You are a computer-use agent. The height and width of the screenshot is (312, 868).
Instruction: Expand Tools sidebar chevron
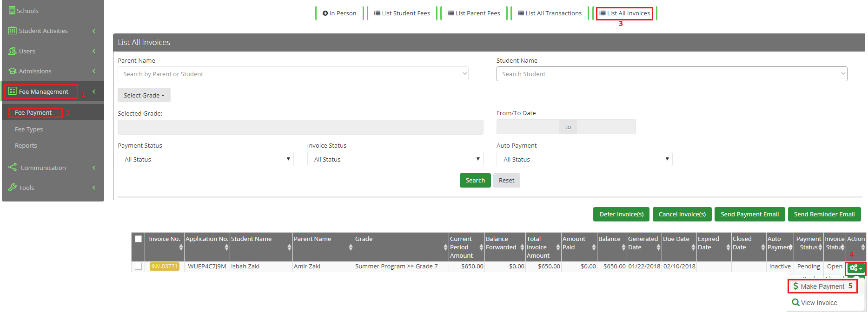point(94,188)
